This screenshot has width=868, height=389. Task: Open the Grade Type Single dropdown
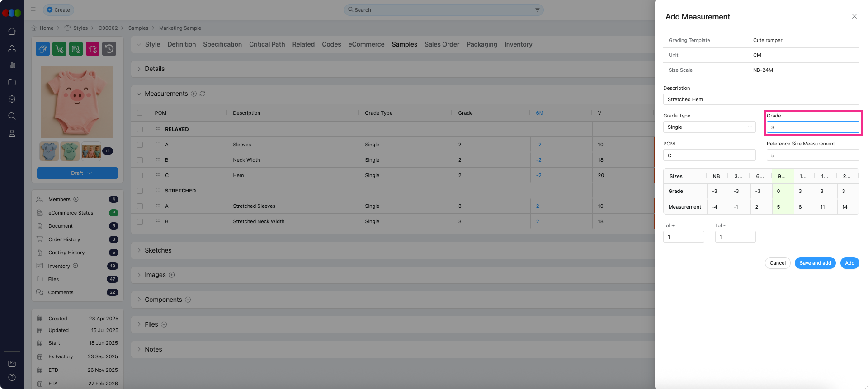(709, 127)
